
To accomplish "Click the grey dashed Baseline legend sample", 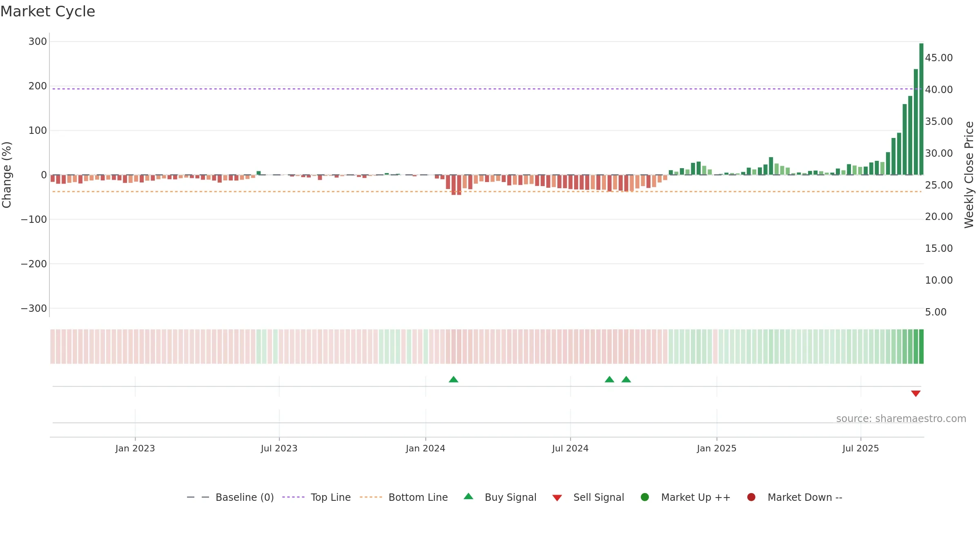I will [x=198, y=497].
